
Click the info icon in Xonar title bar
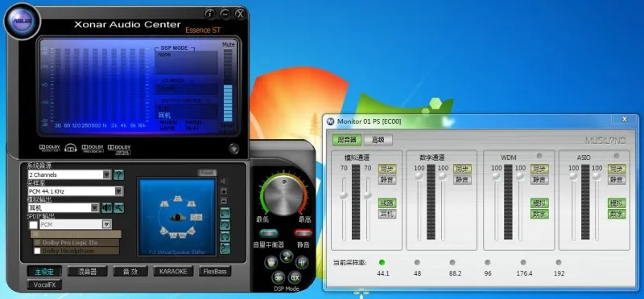[210, 14]
